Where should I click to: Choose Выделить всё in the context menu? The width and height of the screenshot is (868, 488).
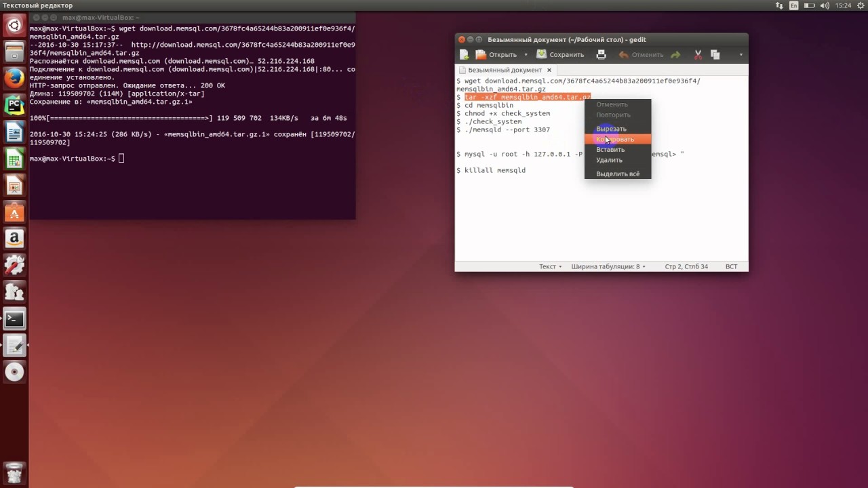click(x=618, y=174)
